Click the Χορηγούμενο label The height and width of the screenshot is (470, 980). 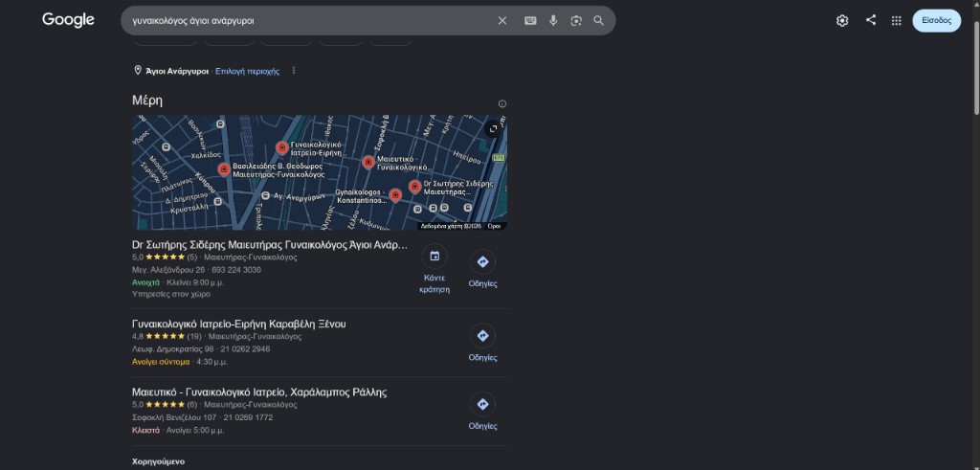coord(158,462)
